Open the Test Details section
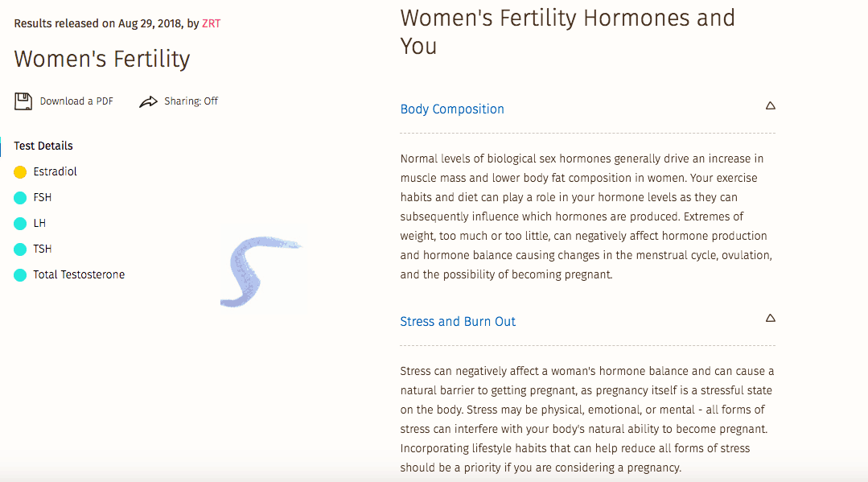 [43, 146]
